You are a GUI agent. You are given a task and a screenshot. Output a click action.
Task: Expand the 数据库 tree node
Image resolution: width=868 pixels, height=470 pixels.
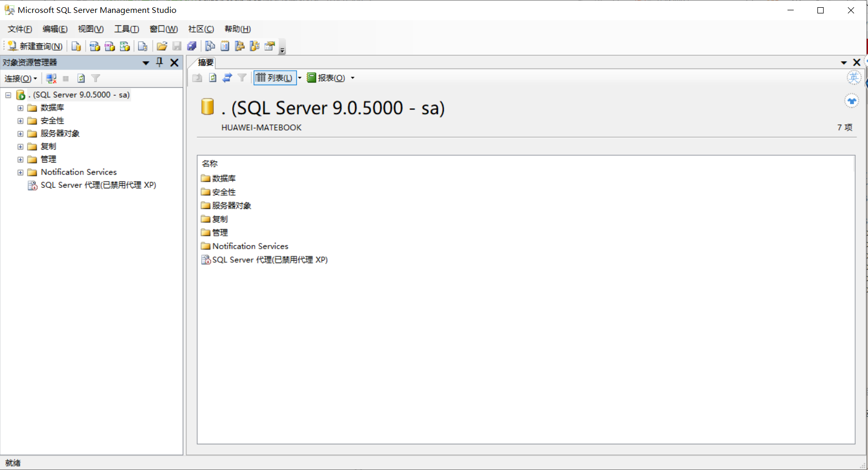coord(20,108)
